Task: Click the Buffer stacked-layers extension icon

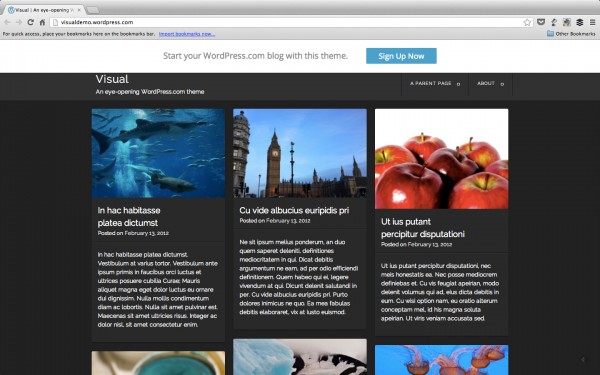Action: click(x=580, y=22)
